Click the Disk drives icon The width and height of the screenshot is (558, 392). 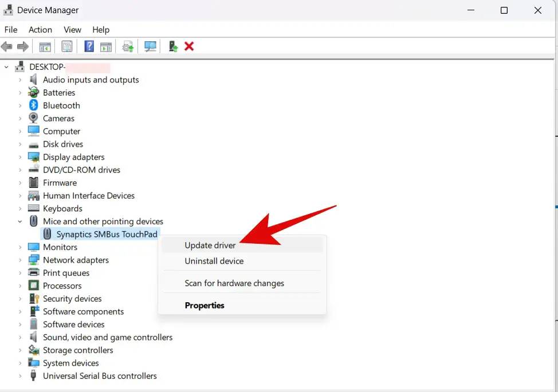(33, 145)
